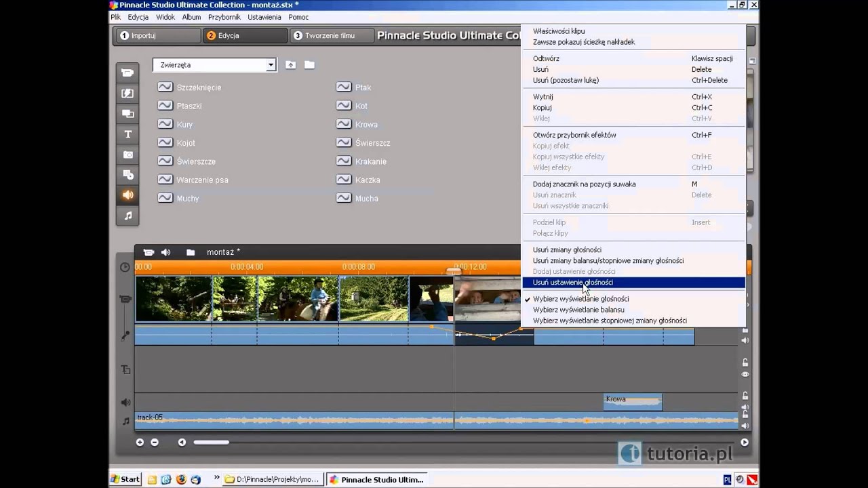Choose Otwórz przybornik efektów

click(633, 135)
